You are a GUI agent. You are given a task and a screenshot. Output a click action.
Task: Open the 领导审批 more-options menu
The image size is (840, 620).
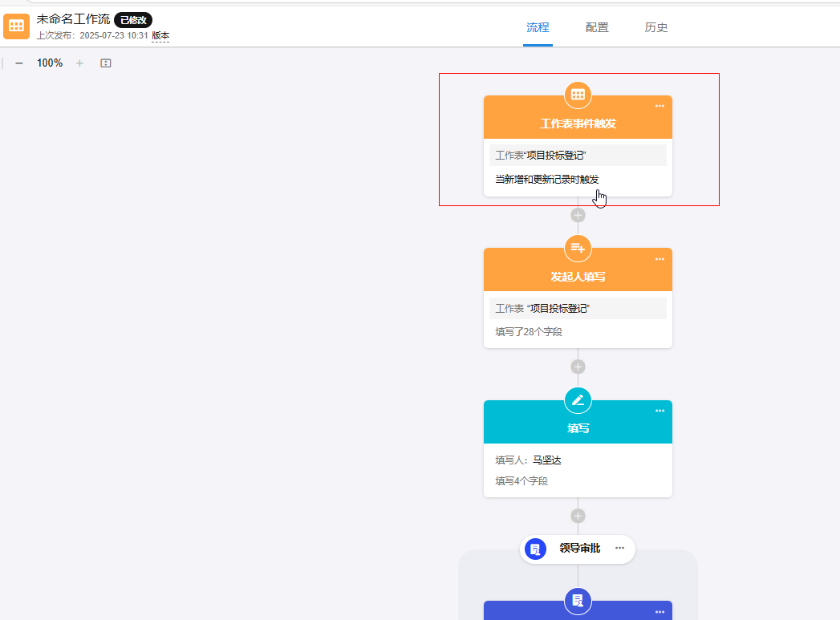620,548
